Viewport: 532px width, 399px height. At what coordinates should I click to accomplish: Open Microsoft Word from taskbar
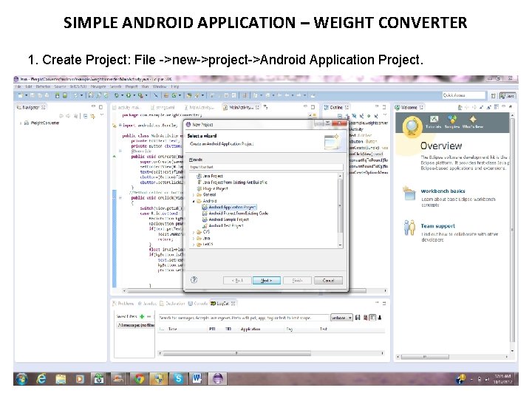(197, 378)
